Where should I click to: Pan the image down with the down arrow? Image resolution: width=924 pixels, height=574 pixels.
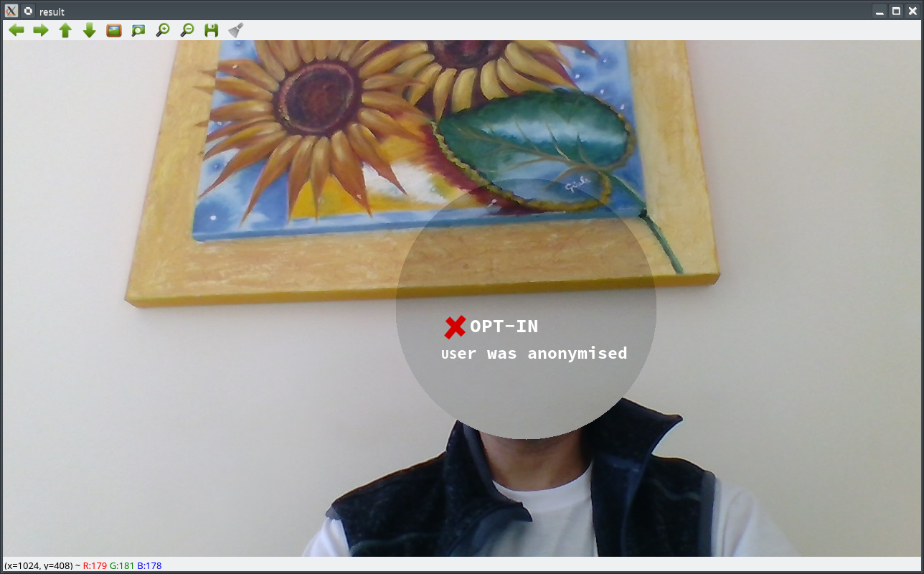[90, 30]
